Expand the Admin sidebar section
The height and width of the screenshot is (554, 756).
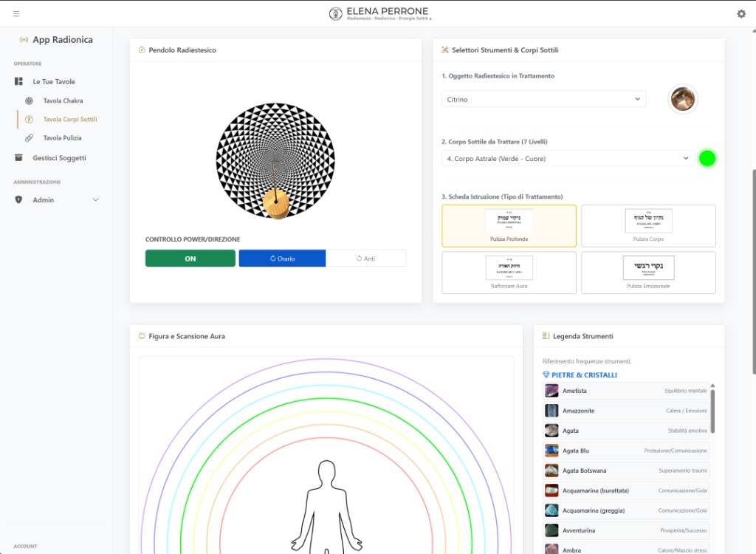coord(95,199)
